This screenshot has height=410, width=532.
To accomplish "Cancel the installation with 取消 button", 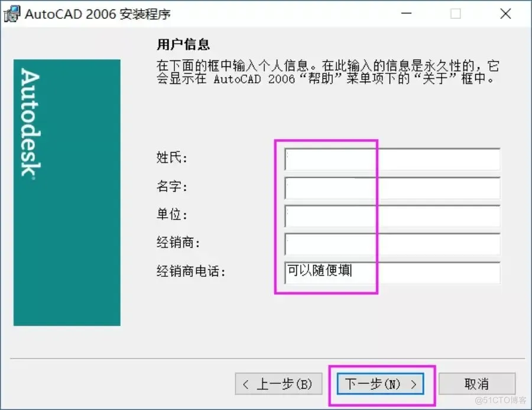I will pyautogui.click(x=477, y=384).
